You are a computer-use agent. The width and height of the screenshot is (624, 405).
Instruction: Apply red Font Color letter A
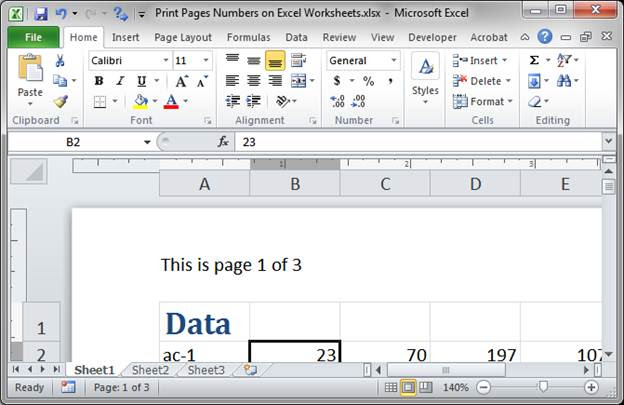pos(172,101)
